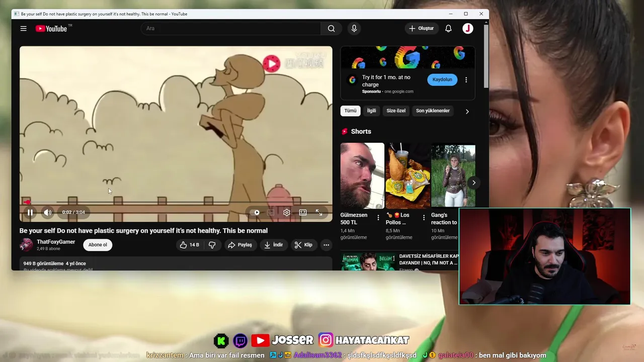The width and height of the screenshot is (644, 362).
Task: Like the video with 14 B likes
Action: coord(189,245)
